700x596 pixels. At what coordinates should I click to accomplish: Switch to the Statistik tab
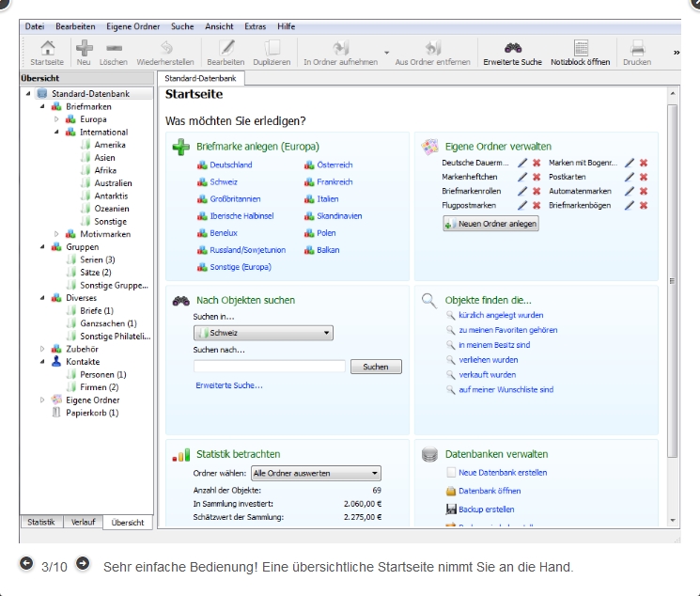pos(40,522)
